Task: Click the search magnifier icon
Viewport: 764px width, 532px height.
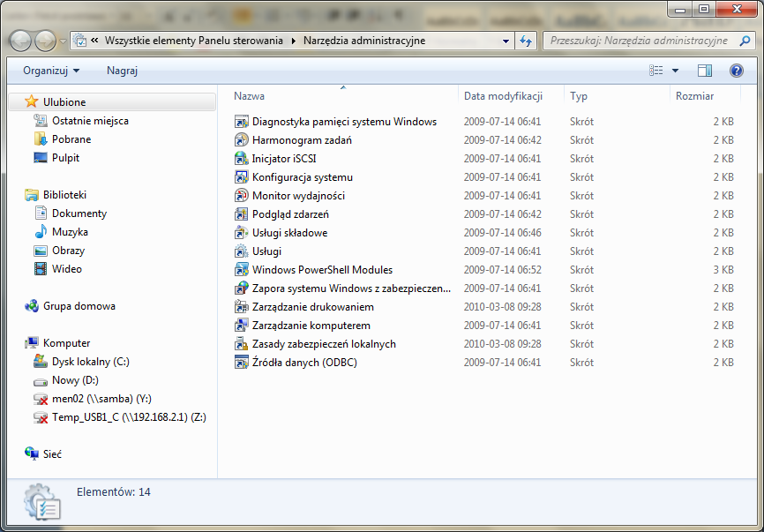Action: point(745,41)
